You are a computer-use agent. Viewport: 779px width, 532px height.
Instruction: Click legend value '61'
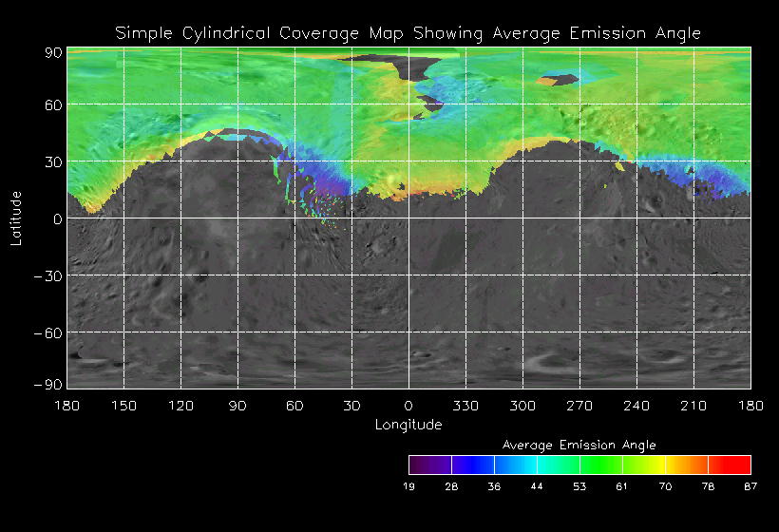[622, 486]
